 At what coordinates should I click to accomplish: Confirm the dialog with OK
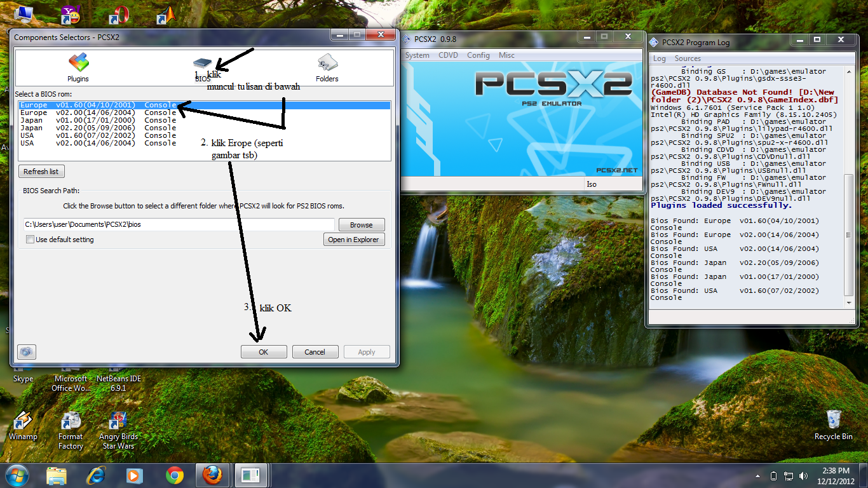coord(264,352)
